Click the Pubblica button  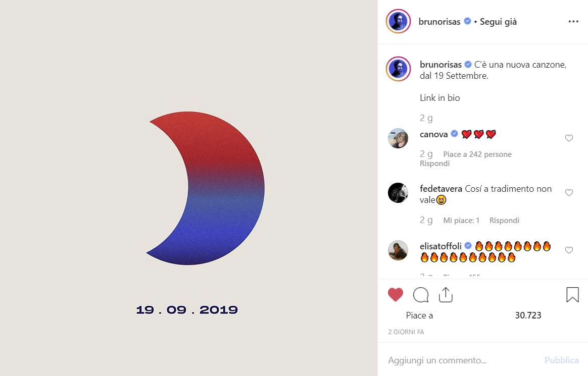click(561, 360)
